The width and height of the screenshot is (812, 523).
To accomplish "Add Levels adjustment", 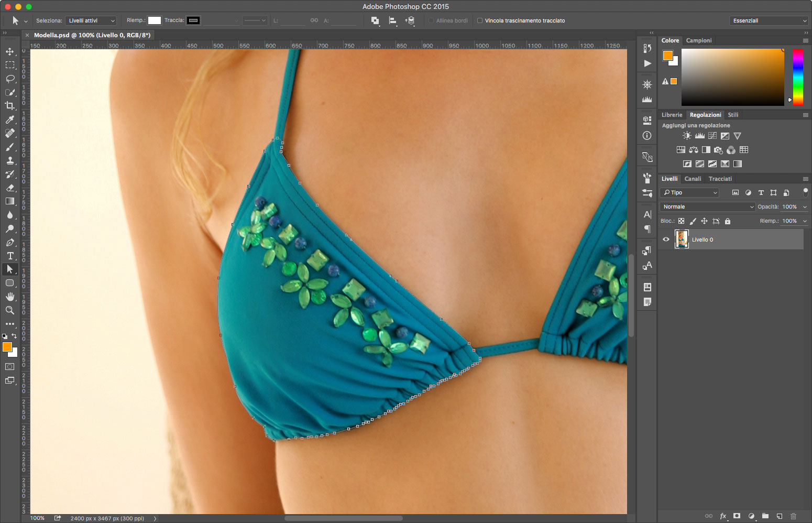I will (x=699, y=136).
